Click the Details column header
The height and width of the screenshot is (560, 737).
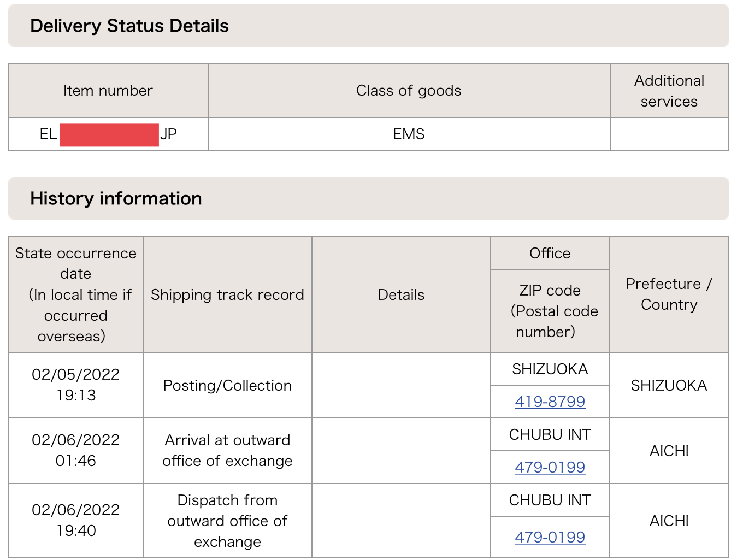coord(401,295)
